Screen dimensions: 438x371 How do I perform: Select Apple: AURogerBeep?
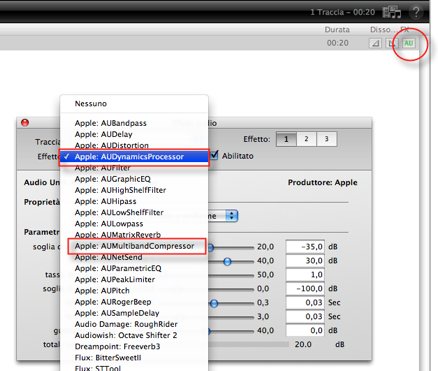tap(134, 302)
